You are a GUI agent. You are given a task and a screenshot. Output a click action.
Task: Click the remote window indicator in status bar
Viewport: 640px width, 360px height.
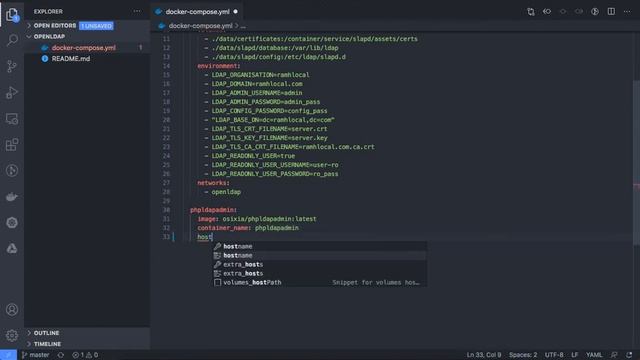(8, 355)
